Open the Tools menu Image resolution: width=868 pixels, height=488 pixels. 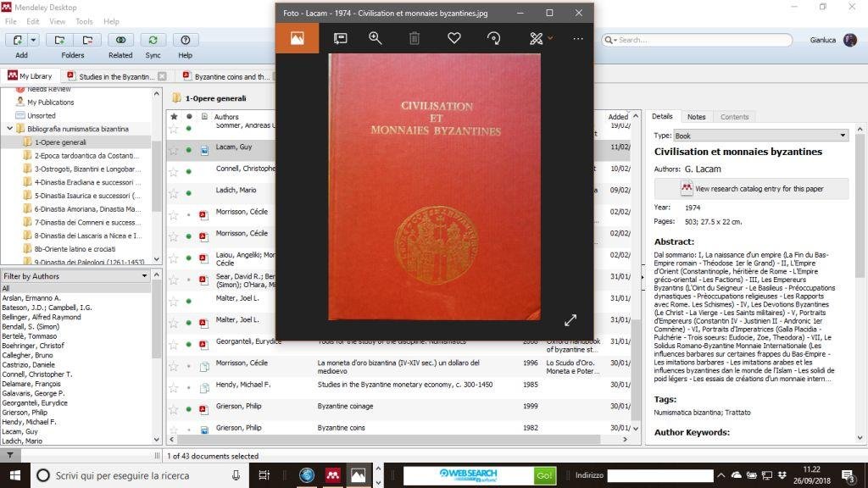[x=84, y=21]
